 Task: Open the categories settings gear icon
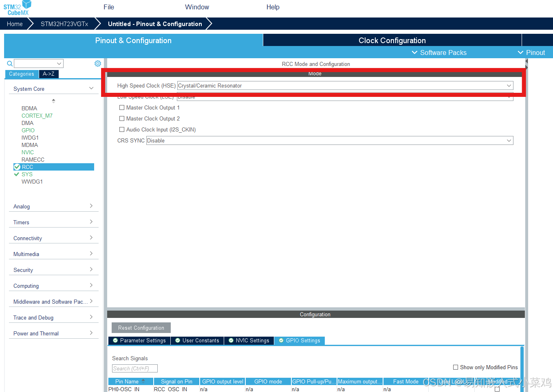(98, 64)
